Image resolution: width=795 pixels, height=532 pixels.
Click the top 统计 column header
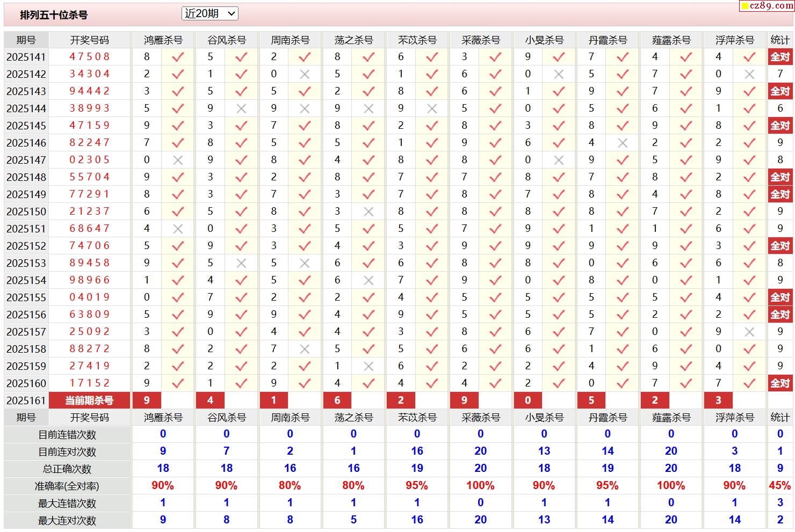click(780, 40)
